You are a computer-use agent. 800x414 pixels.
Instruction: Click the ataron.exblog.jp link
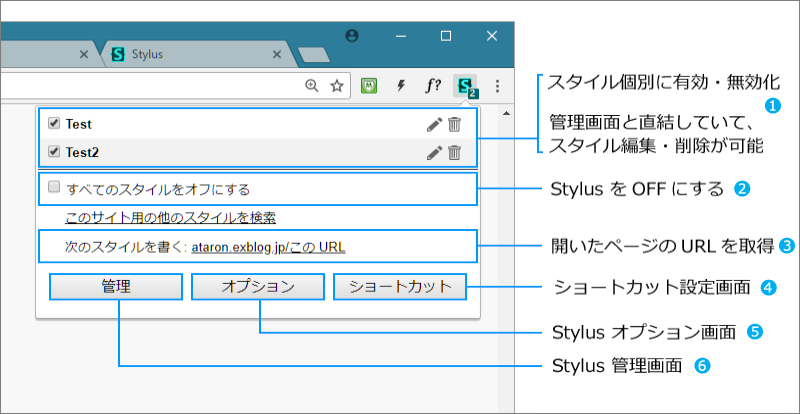point(238,248)
